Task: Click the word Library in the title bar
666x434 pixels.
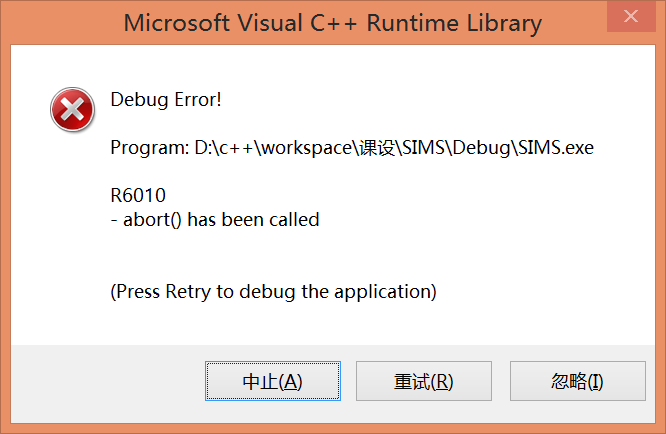Action: [504, 23]
